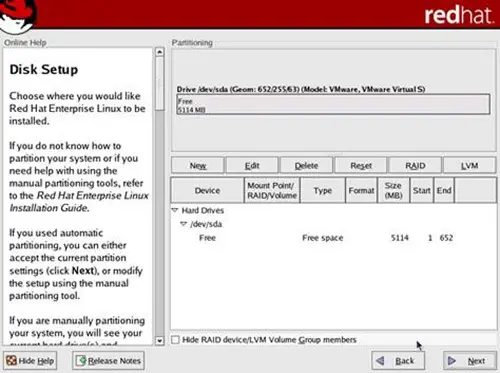Click the Delete partition button
The height and width of the screenshot is (373, 500).
pyautogui.click(x=306, y=166)
